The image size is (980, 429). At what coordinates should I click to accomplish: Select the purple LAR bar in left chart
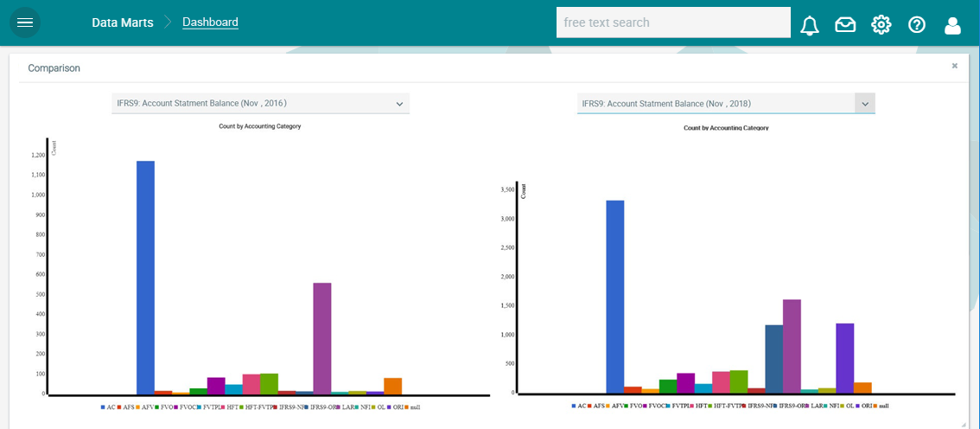321,337
